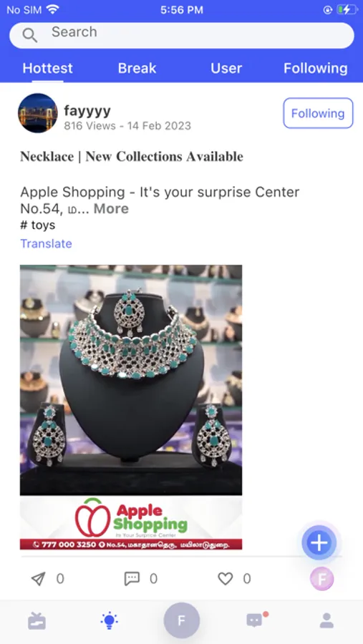Open the # toys hashtag
363x644 pixels.
tap(37, 225)
